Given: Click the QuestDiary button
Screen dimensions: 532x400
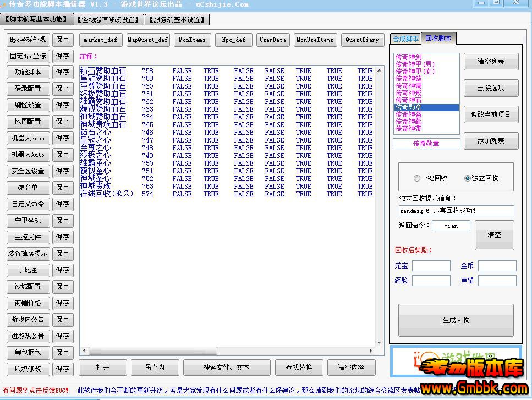Looking at the screenshot, I should [362, 40].
